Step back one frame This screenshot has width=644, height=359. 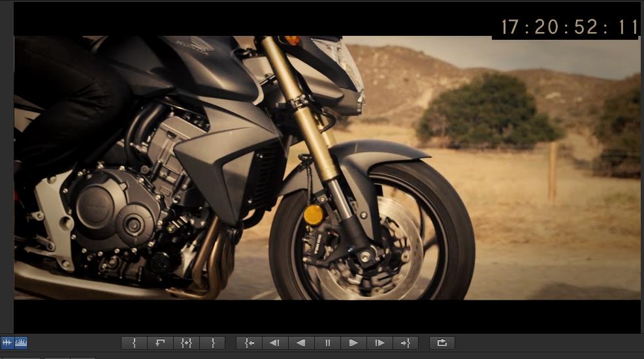[275, 343]
